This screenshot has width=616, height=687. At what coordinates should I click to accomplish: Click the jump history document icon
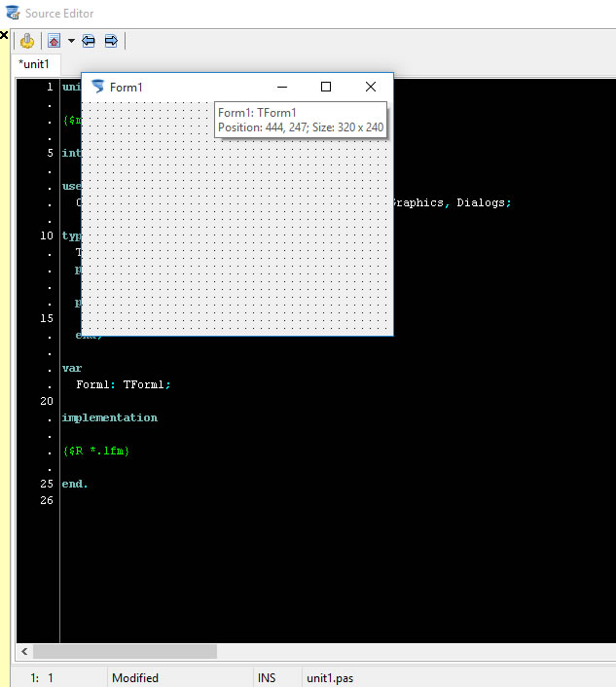click(54, 41)
